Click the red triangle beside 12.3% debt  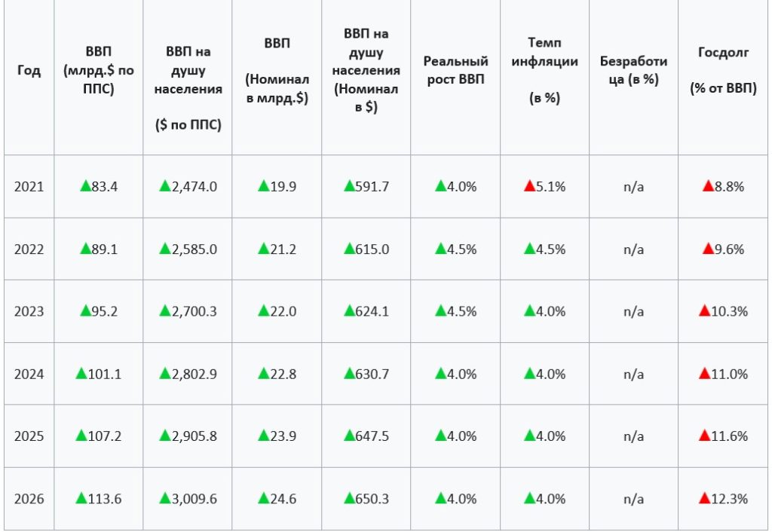704,498
